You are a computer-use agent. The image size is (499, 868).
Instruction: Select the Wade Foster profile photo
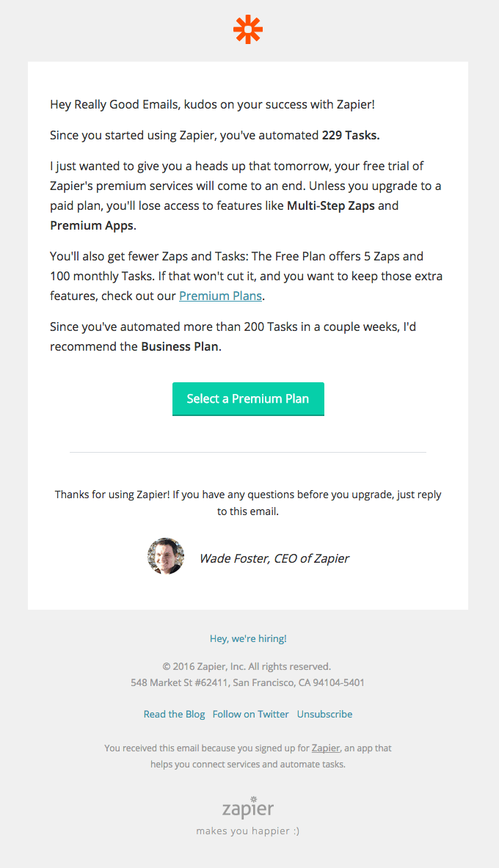pyautogui.click(x=166, y=556)
